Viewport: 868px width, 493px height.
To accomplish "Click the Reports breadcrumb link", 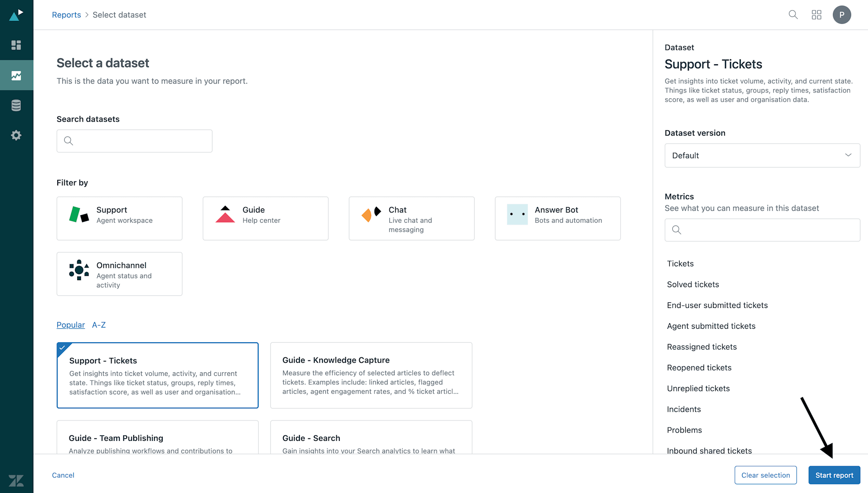I will pyautogui.click(x=66, y=14).
